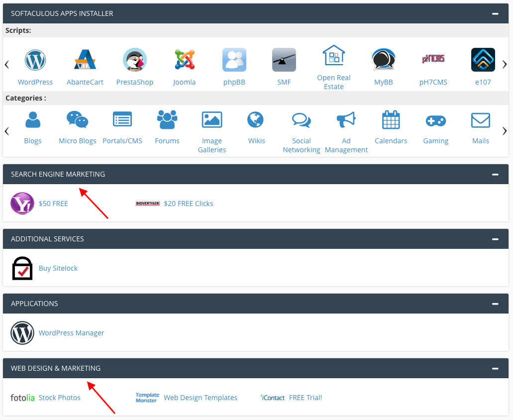Open the Image Galleries category
Screen dimensions: 513x420
[x=212, y=120]
